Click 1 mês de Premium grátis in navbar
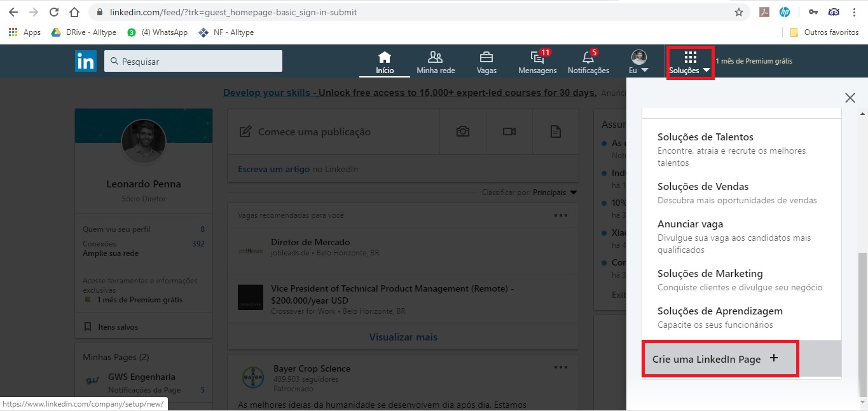The width and height of the screenshot is (868, 411). (754, 62)
